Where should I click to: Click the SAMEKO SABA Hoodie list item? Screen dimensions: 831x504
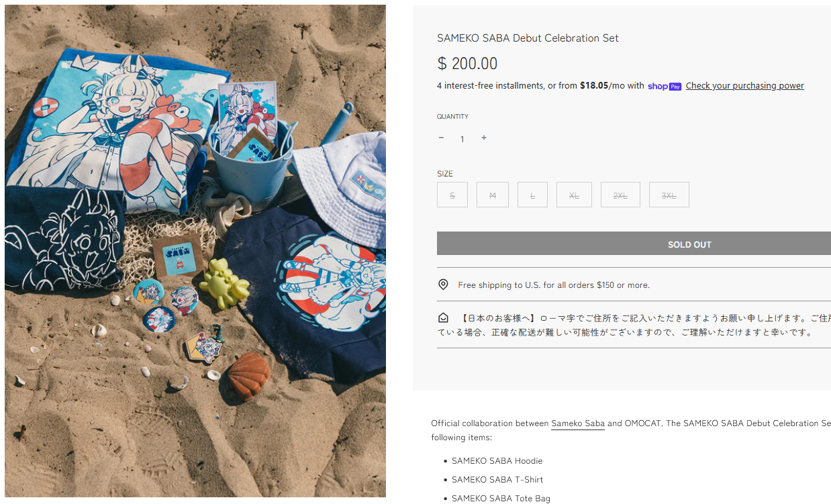pos(497,461)
